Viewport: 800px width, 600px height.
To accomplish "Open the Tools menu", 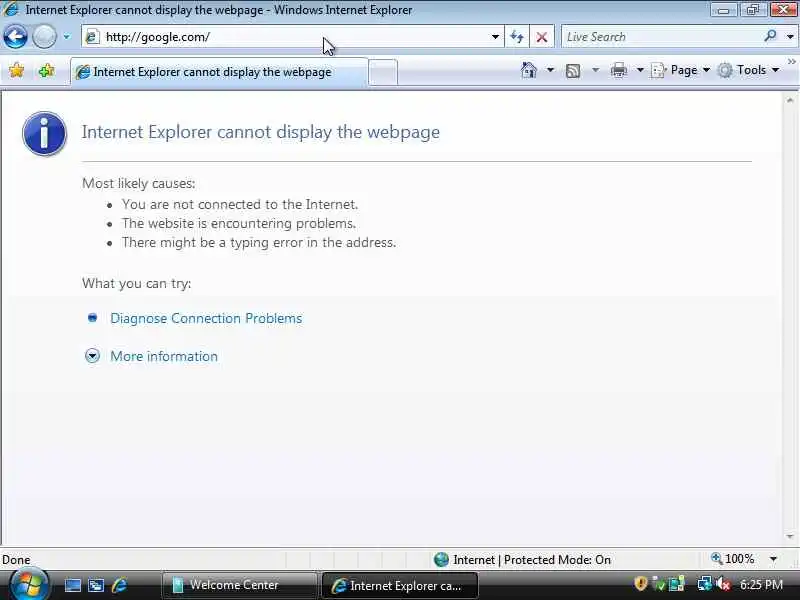I will click(x=748, y=70).
